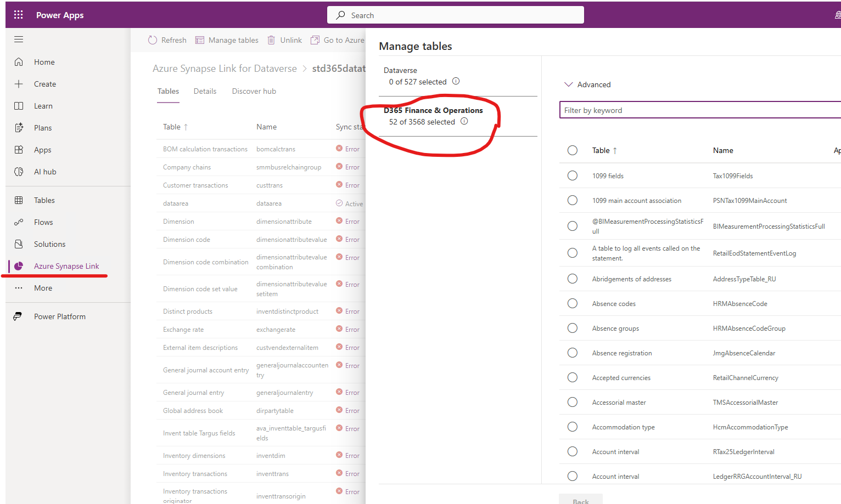Click the Learn book icon
841x504 pixels.
(x=19, y=106)
